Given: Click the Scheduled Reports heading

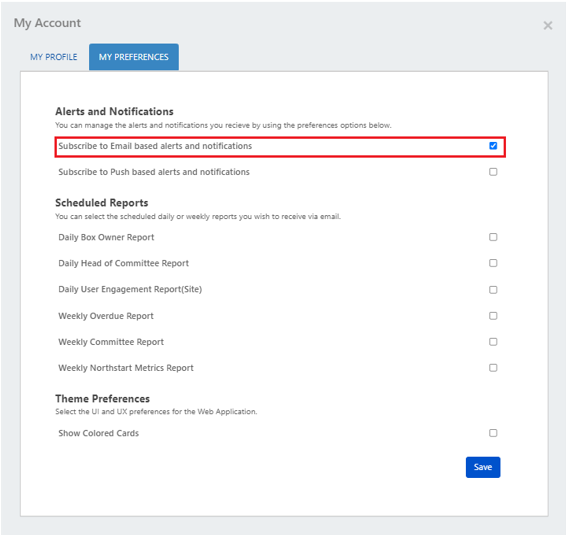Looking at the screenshot, I should (x=101, y=203).
